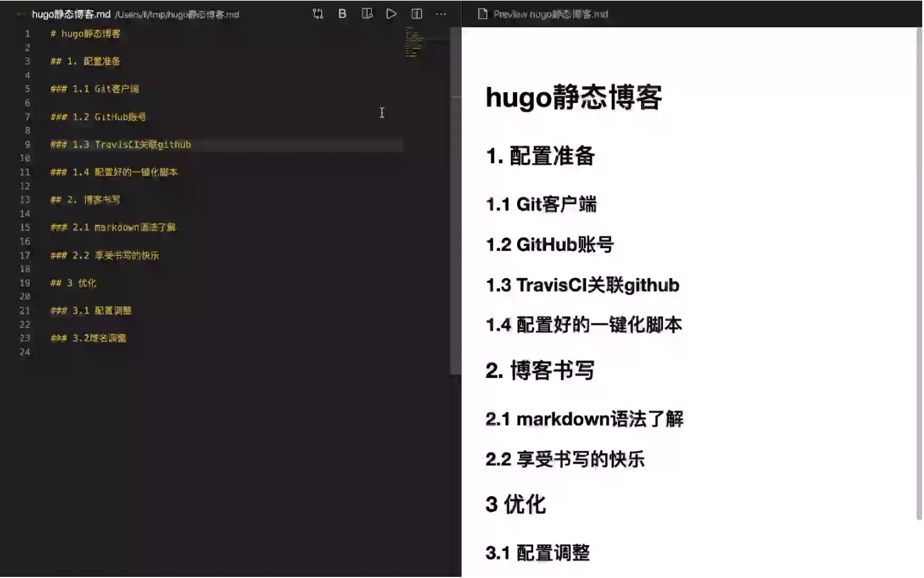Click the source line "### 1.1 Git客户端"
Screen dimensions: 924x578
click(94, 89)
